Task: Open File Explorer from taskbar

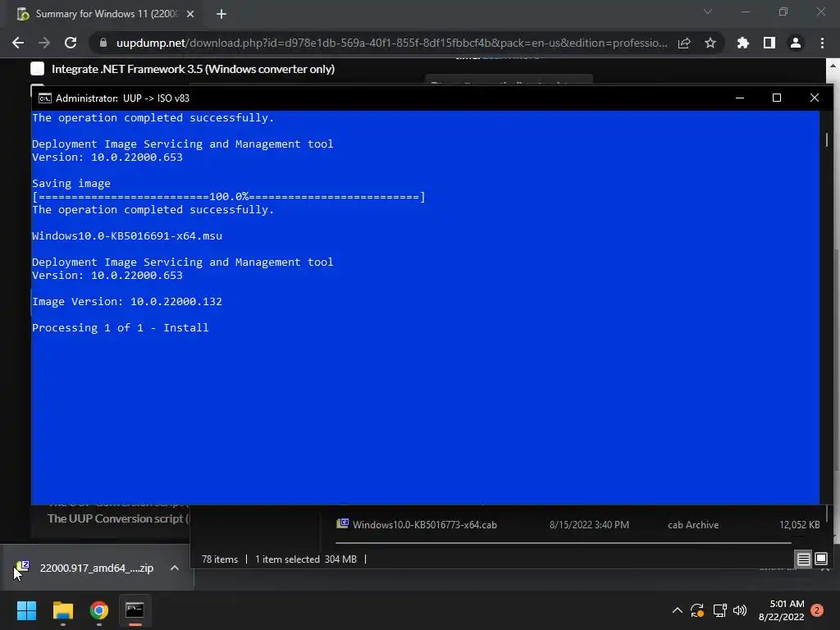Action: click(x=62, y=610)
